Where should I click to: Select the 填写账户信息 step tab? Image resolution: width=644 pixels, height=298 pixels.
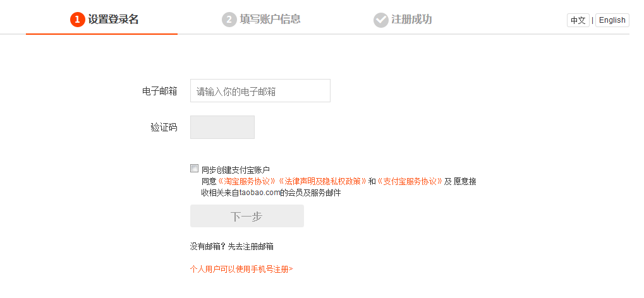(270, 20)
